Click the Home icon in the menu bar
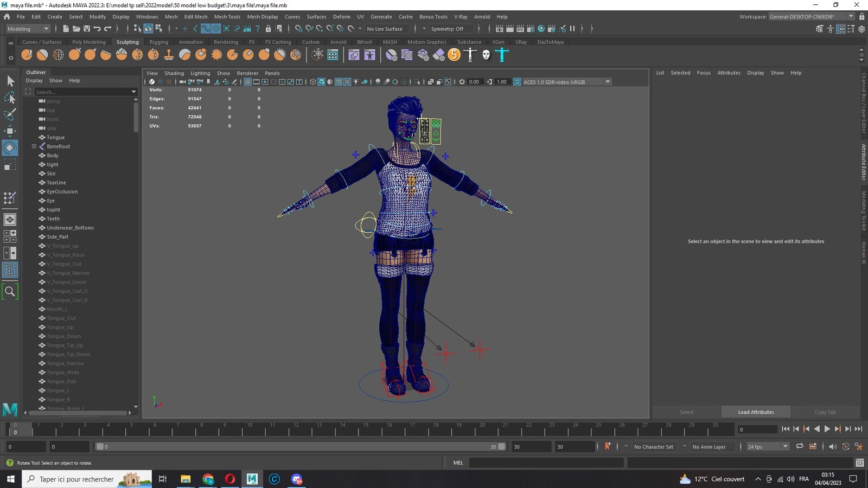 tap(7, 17)
